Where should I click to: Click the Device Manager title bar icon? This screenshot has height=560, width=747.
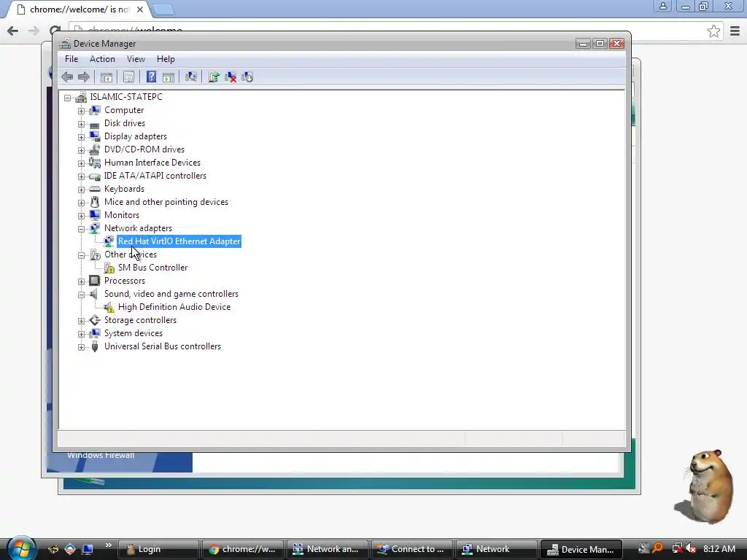(65, 43)
